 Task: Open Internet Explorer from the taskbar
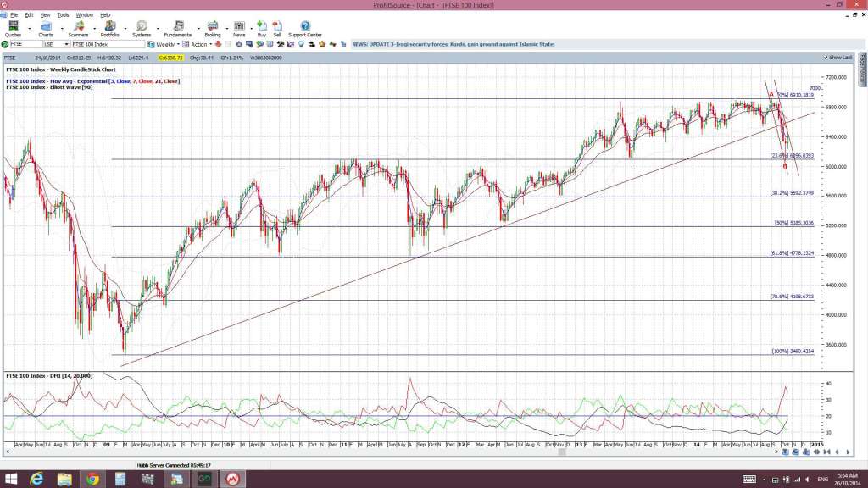point(36,479)
